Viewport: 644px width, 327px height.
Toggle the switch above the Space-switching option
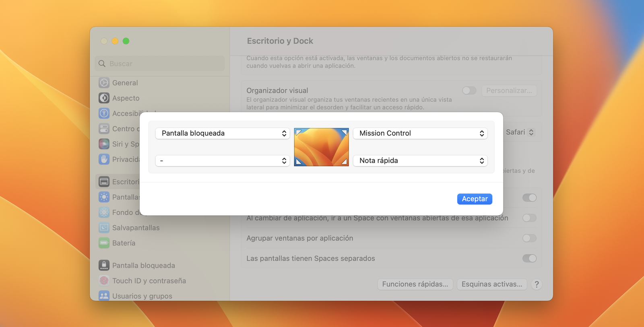529,197
